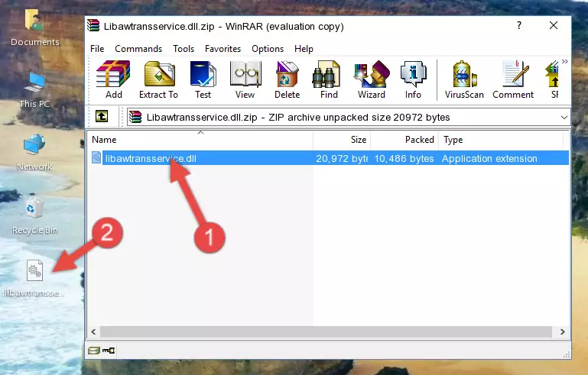Click the 10,486 bytes packed value
Screen dimensions: 588x375
(404, 158)
